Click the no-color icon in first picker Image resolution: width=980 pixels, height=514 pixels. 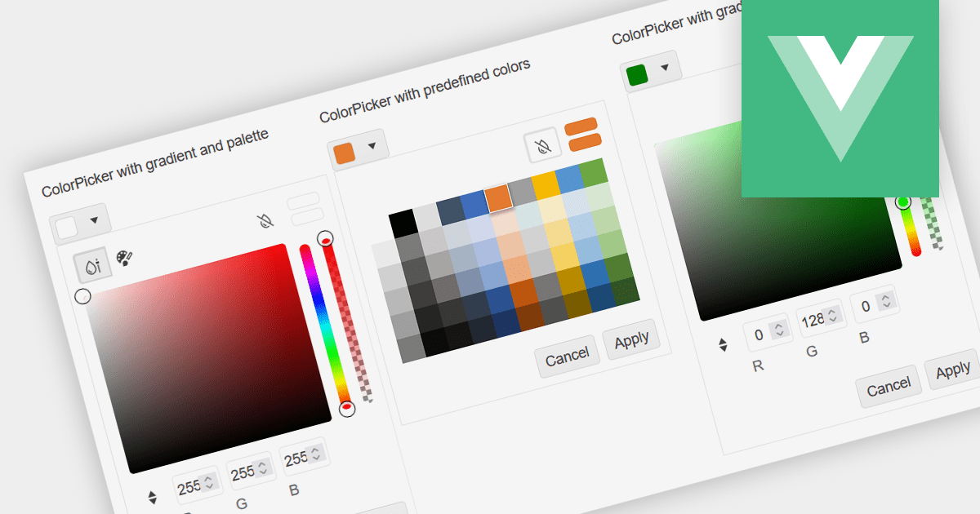[x=267, y=219]
